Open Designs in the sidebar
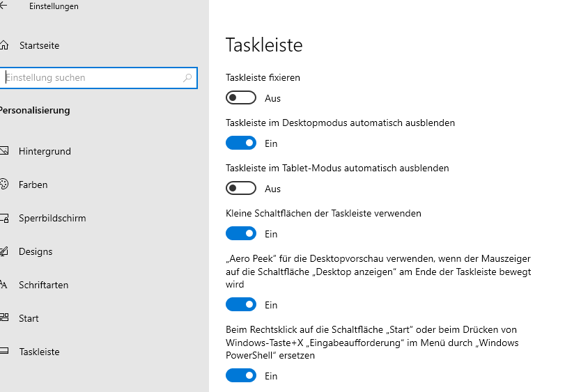The width and height of the screenshot is (565, 392). (x=36, y=251)
